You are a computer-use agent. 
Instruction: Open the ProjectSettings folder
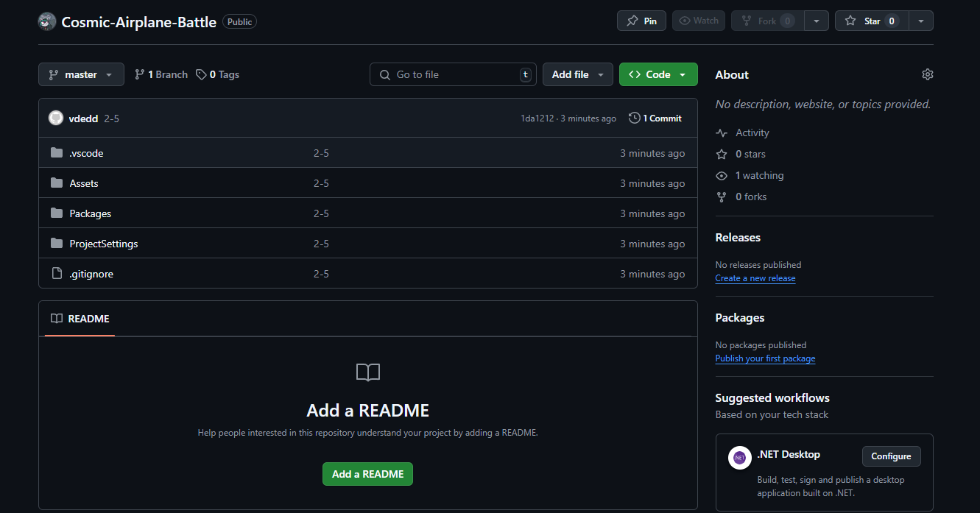[x=104, y=244]
